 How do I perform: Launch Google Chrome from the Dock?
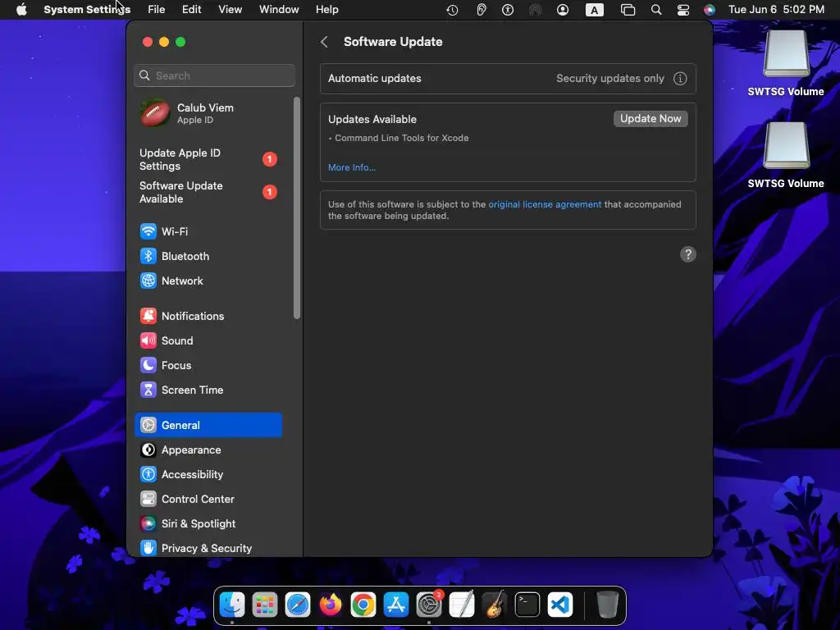pos(363,605)
